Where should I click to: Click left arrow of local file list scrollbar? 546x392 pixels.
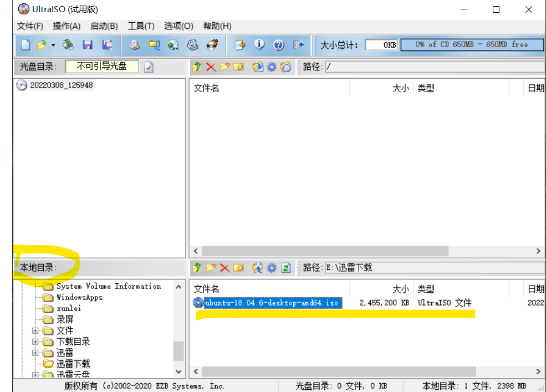pyautogui.click(x=196, y=371)
